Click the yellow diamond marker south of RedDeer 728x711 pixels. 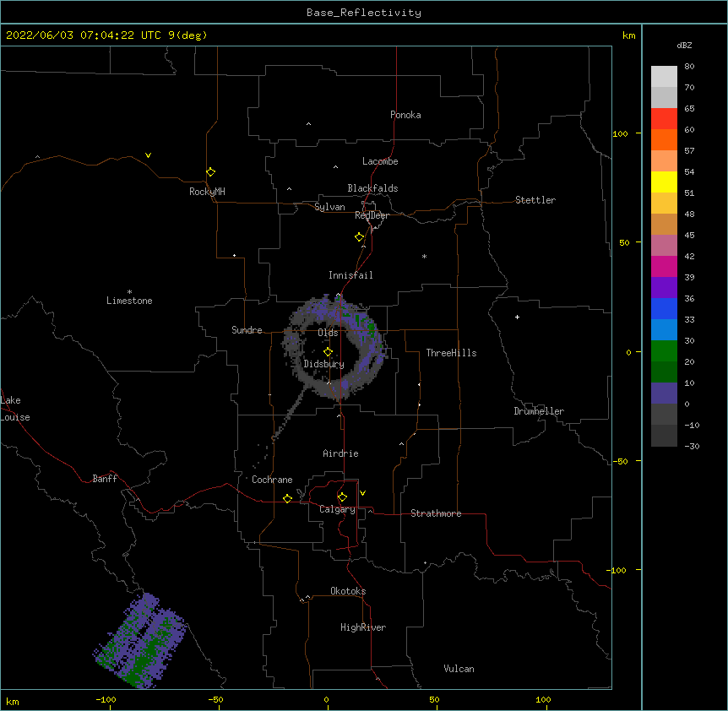[x=359, y=237]
